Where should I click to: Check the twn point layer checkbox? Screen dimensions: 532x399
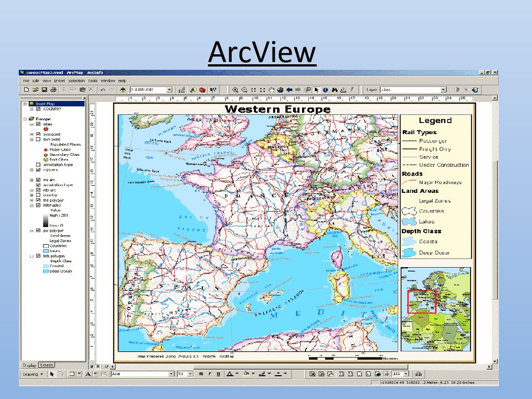point(38,140)
